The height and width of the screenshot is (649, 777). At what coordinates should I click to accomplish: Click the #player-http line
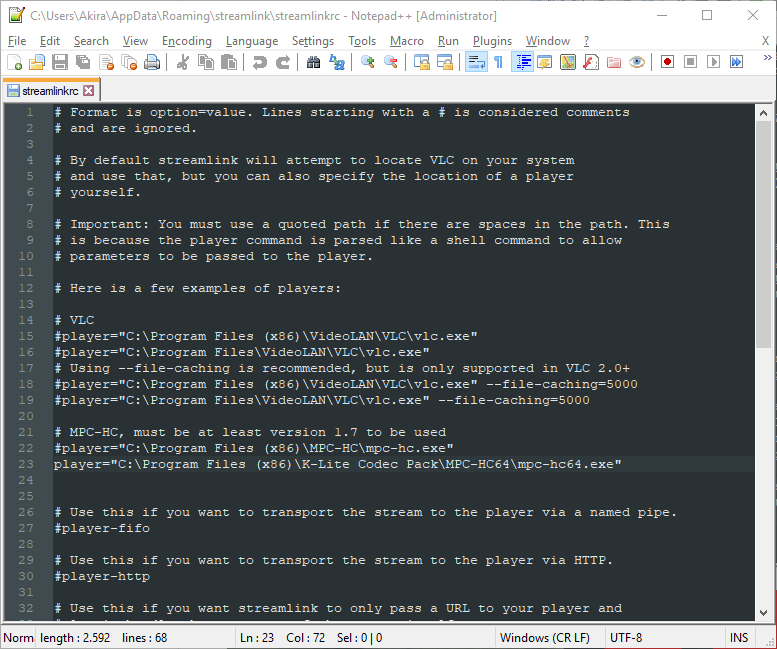pos(102,576)
